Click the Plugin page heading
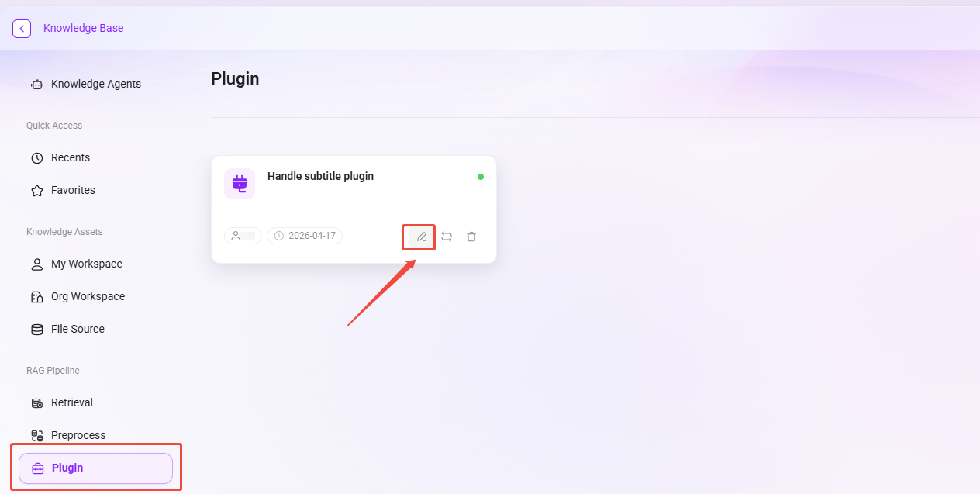 tap(235, 78)
